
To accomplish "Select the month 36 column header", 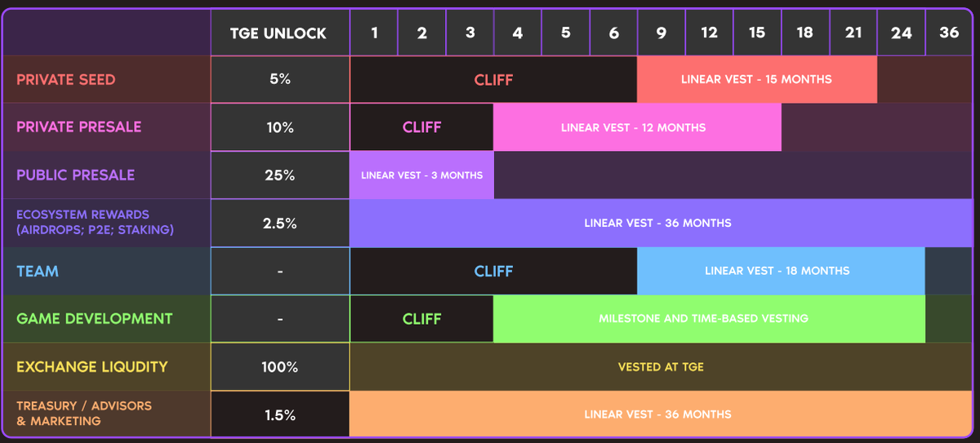I will [x=949, y=33].
